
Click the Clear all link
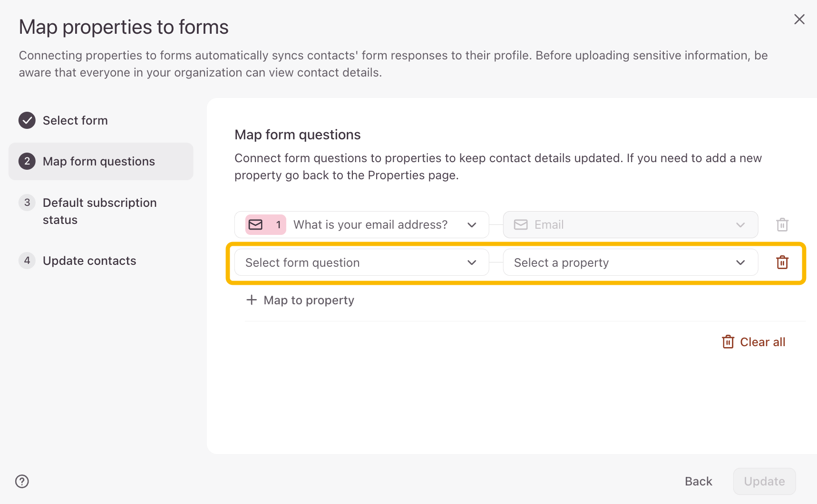click(x=762, y=342)
